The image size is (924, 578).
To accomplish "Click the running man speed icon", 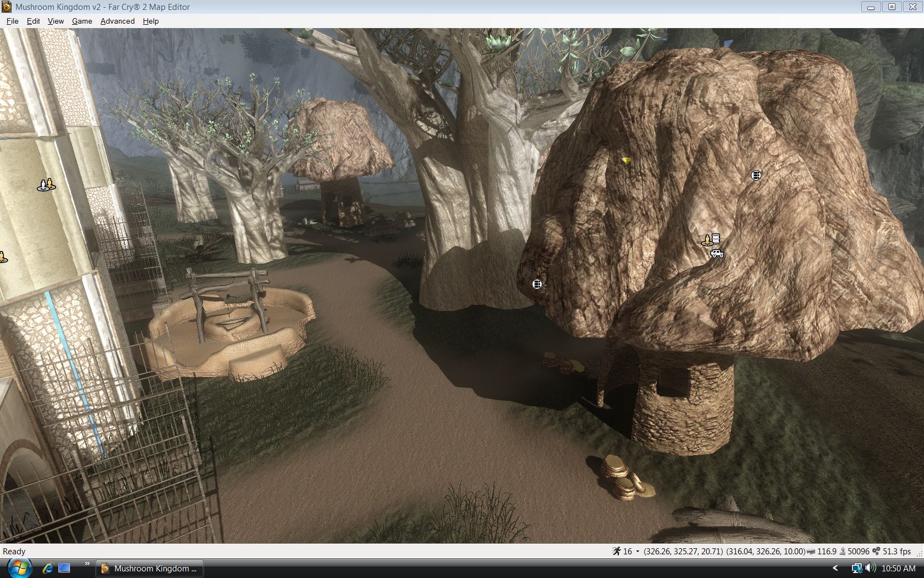I will point(617,551).
